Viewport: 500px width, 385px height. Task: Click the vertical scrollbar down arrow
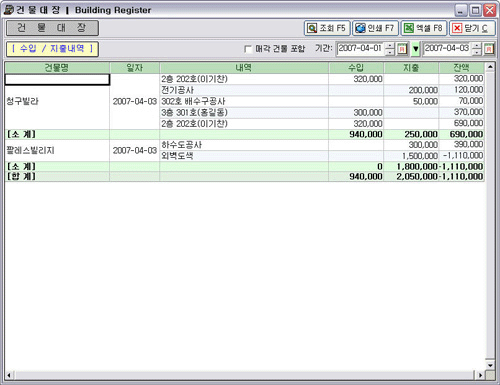490,365
